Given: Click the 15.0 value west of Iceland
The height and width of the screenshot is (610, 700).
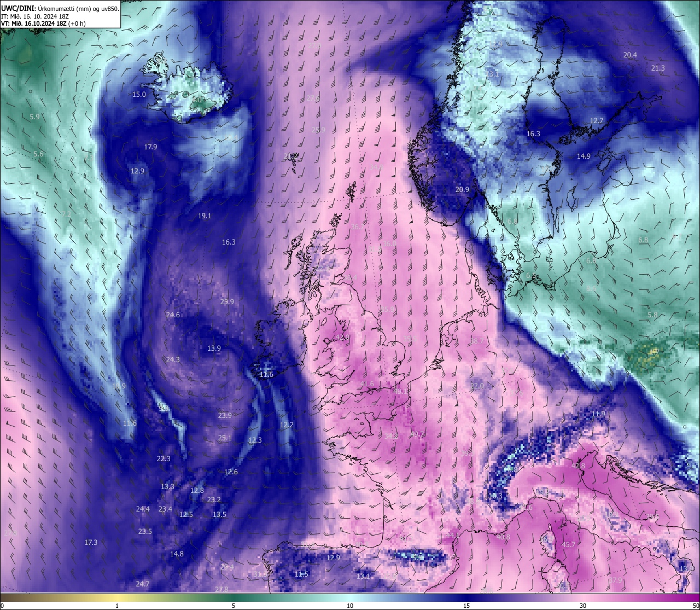Looking at the screenshot, I should [139, 94].
